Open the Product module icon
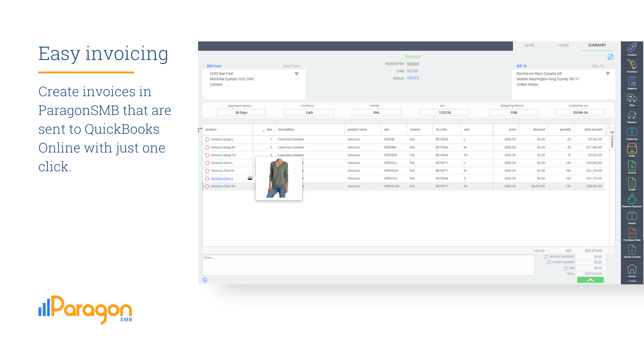 632,49
